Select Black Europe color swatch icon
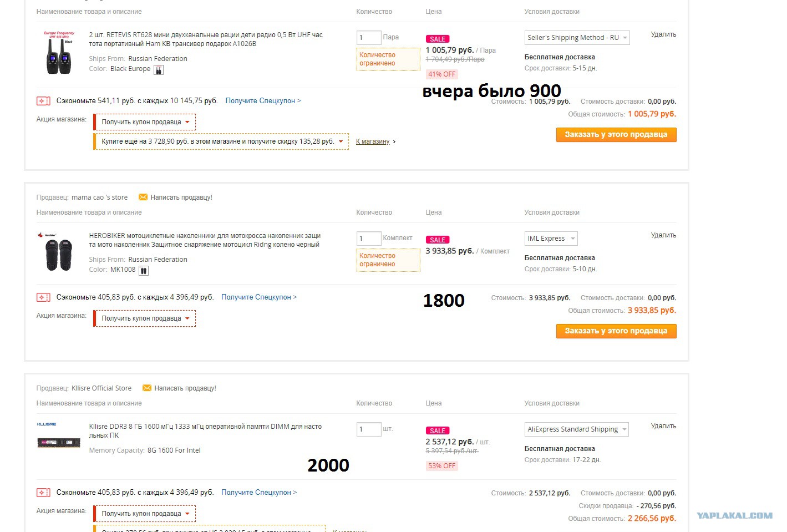The image size is (787, 532). coord(159,70)
